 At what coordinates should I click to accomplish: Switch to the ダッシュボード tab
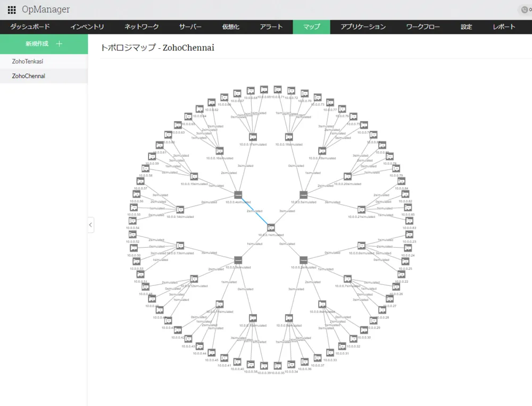(30, 27)
